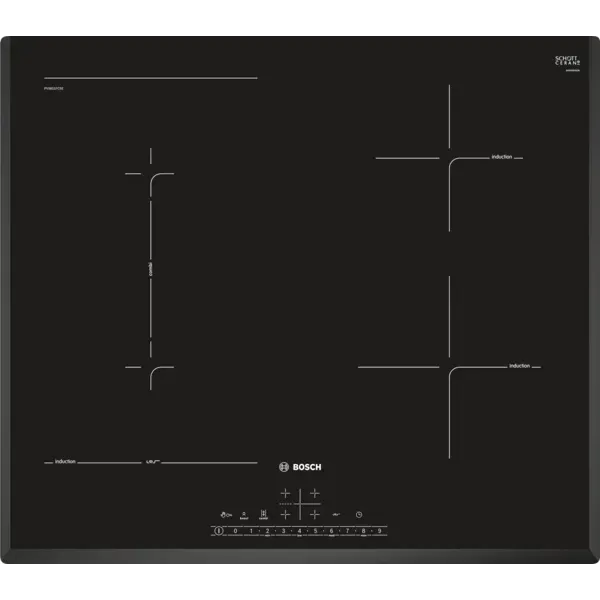The width and height of the screenshot is (600, 600).
Task: Select the rear-right cooking zone plus symbol
Action: (314, 494)
